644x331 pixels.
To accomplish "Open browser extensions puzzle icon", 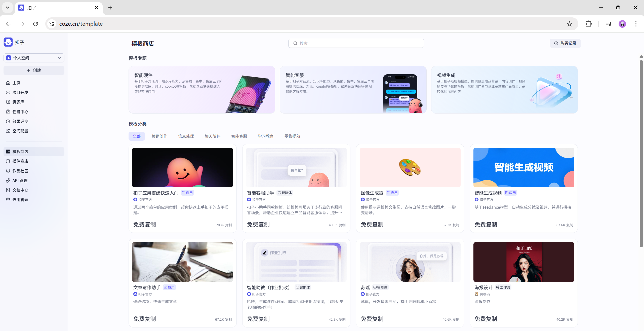I will pos(588,24).
